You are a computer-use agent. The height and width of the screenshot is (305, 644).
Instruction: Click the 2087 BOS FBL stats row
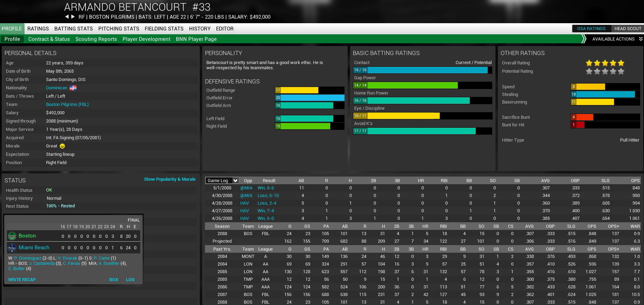(x=423, y=295)
